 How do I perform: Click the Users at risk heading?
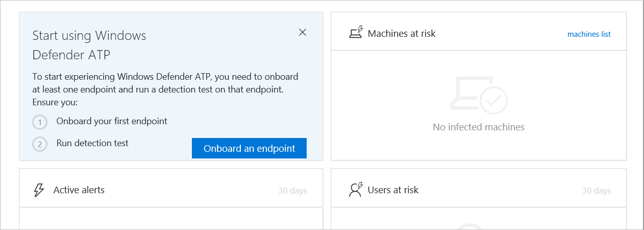pyautogui.click(x=393, y=190)
